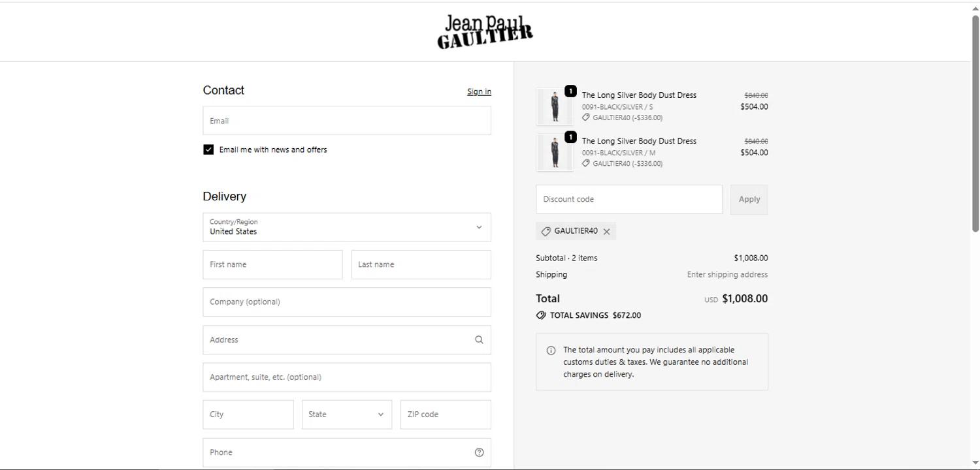Click 'Enter shipping address' text
Image resolution: width=980 pixels, height=470 pixels.
(x=727, y=275)
